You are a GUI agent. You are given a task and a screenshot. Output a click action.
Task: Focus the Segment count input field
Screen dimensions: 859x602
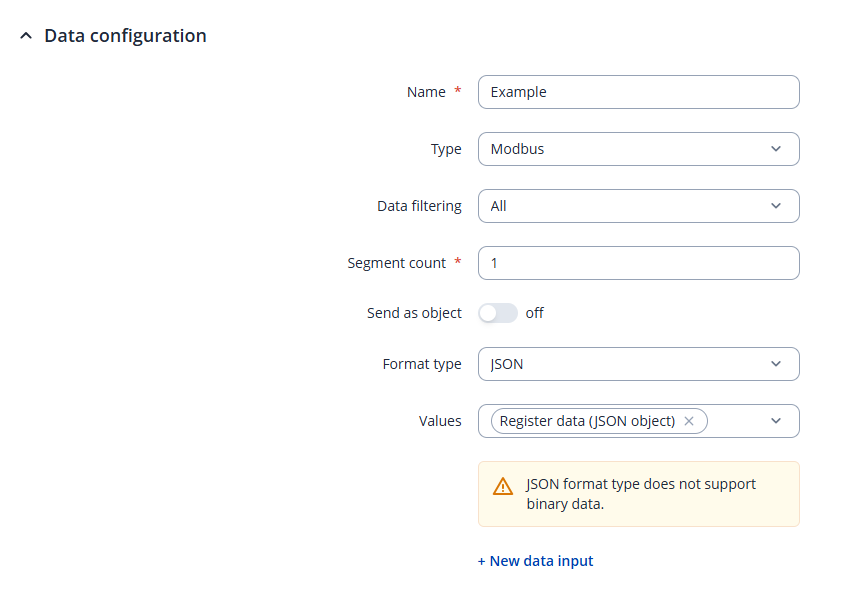coord(638,263)
